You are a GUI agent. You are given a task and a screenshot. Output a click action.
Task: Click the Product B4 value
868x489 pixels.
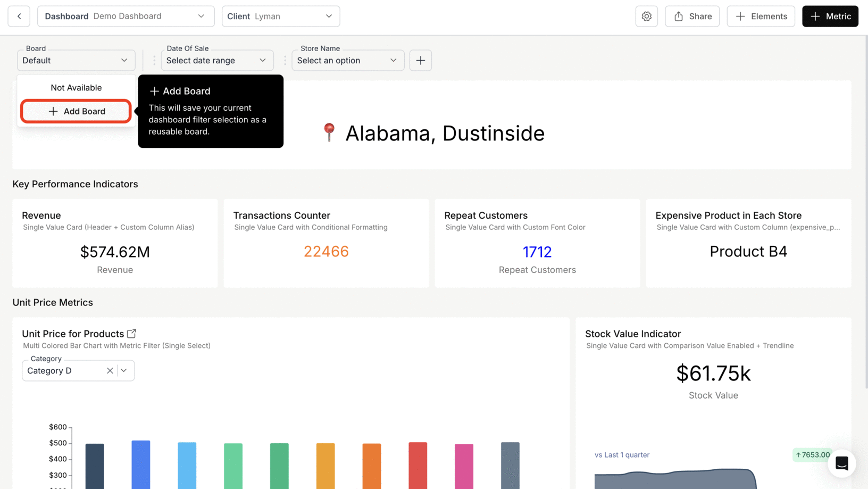[748, 251]
